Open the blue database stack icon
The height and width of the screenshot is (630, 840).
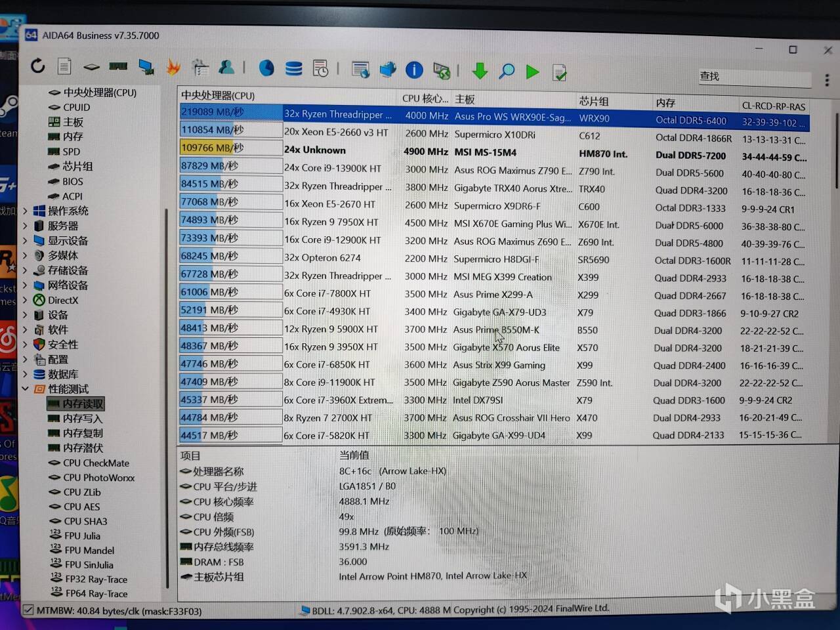point(293,68)
